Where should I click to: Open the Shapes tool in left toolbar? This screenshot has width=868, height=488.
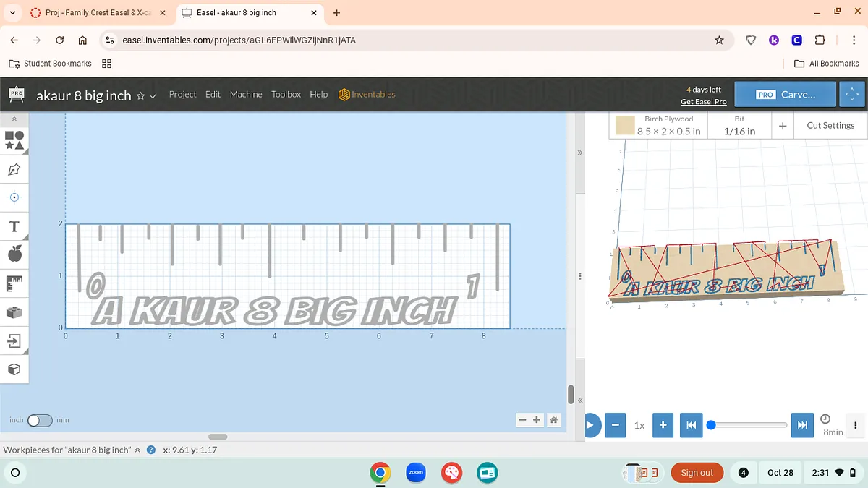[x=14, y=140]
